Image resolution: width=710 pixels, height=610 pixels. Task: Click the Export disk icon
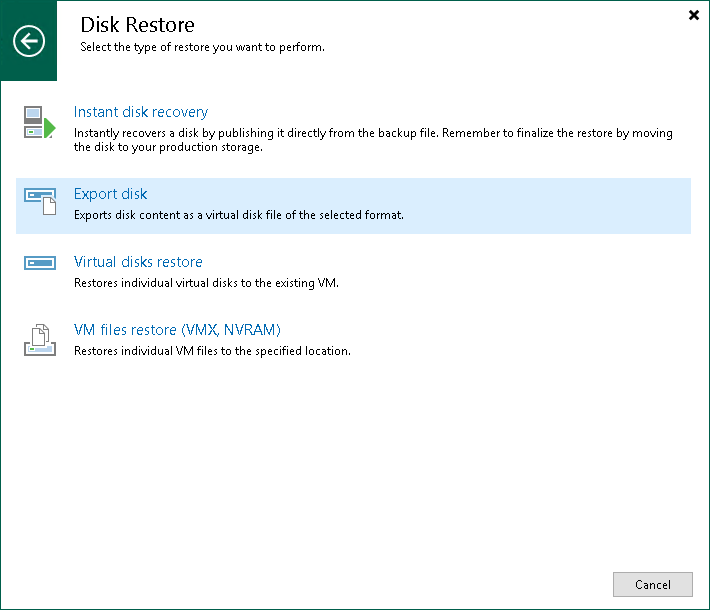click(40, 203)
